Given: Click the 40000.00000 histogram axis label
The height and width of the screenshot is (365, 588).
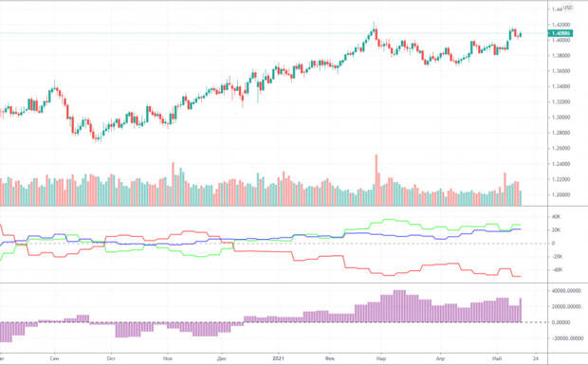Looking at the screenshot, I should click(566, 291).
